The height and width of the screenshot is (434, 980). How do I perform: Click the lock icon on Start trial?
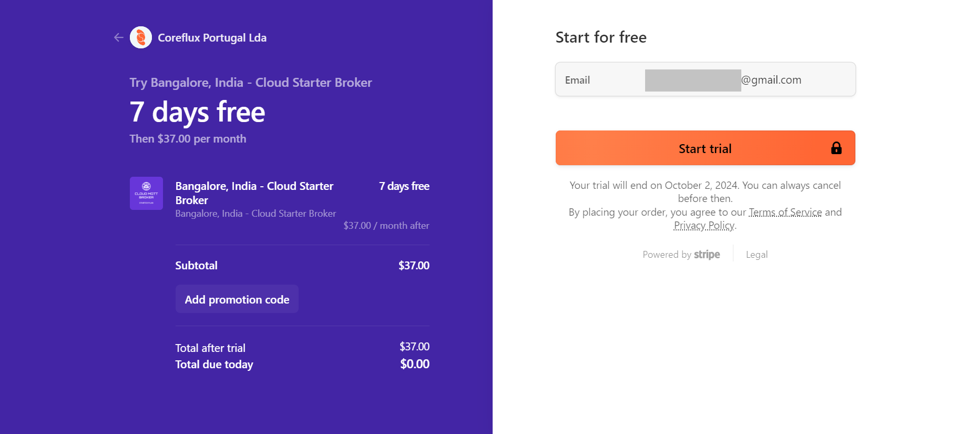[836, 148]
